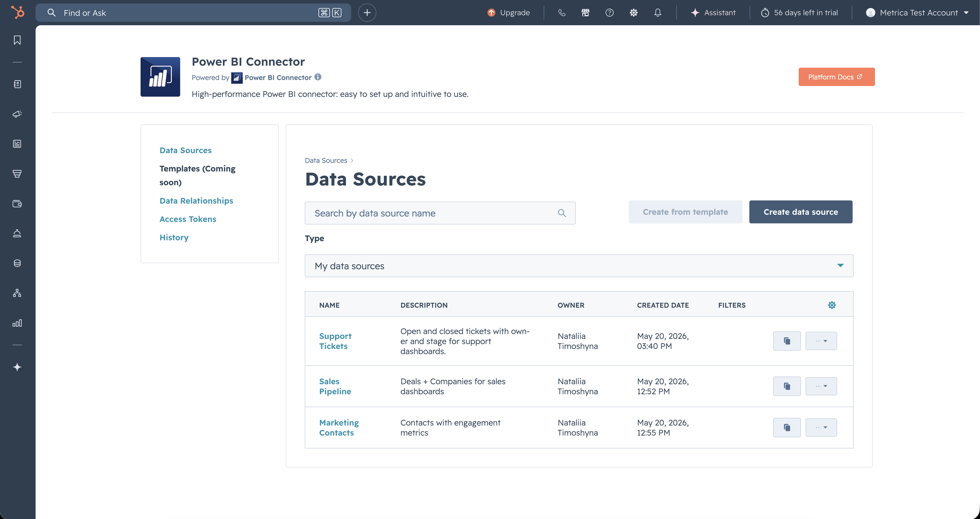The image size is (980, 519).
Task: Open Access Tokens in the side menu
Action: pyautogui.click(x=188, y=219)
